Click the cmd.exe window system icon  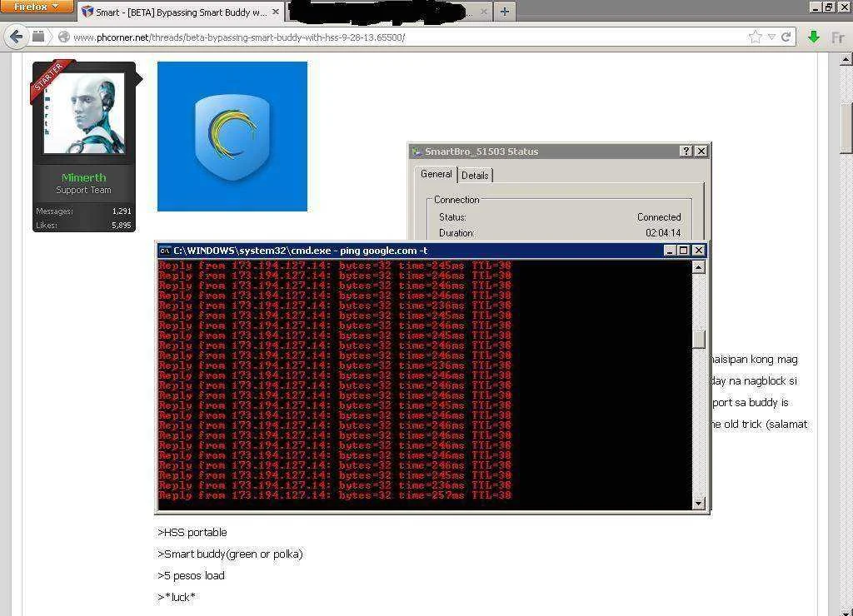[x=165, y=251]
